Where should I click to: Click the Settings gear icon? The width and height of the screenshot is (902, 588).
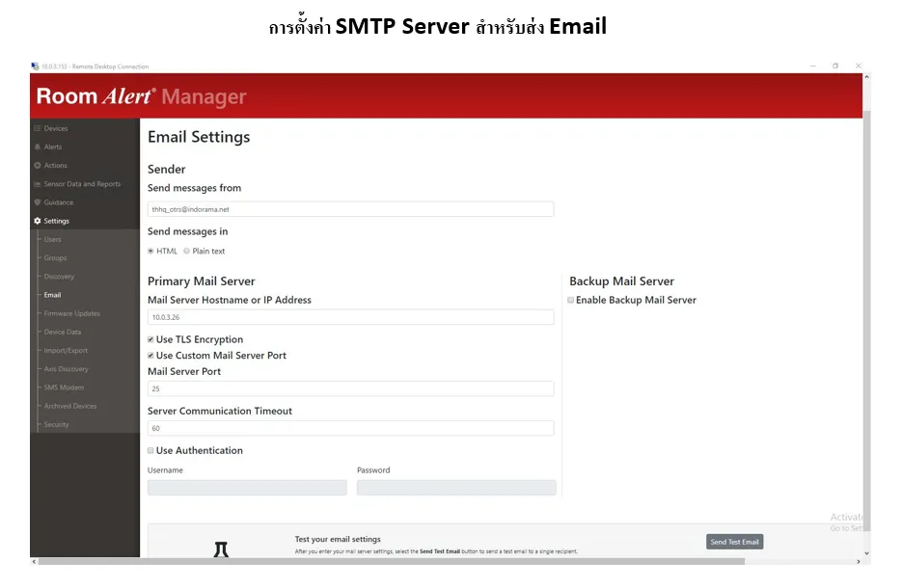38,221
